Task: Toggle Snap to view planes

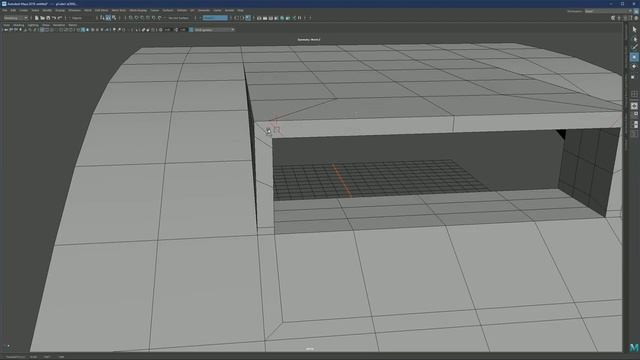Action: tap(154, 18)
